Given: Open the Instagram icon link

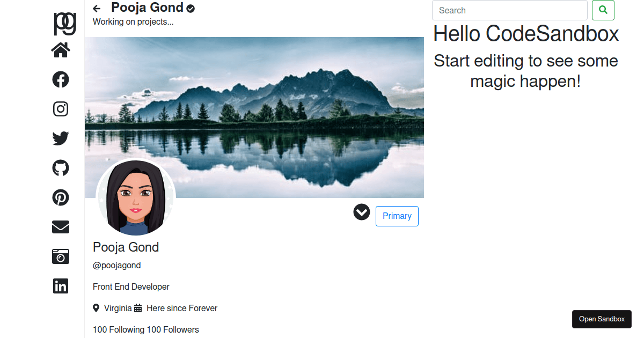Looking at the screenshot, I should coord(61,109).
